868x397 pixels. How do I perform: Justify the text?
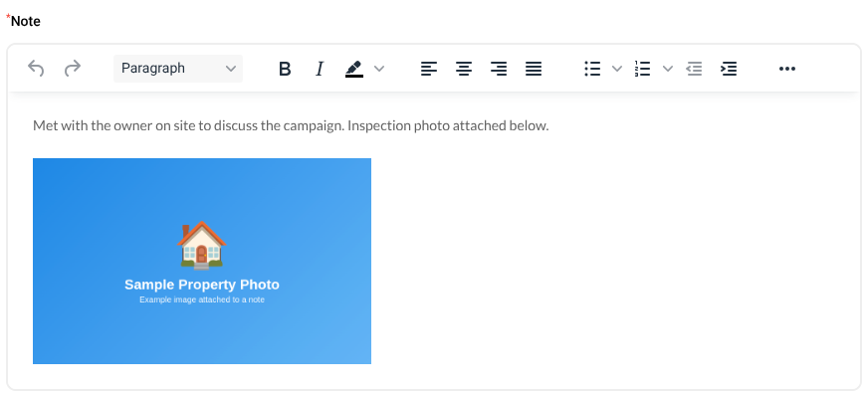534,69
